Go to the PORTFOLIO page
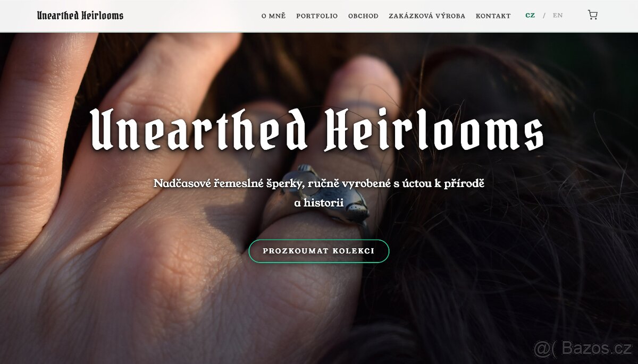Viewport: 638px width, 364px height. pyautogui.click(x=317, y=16)
